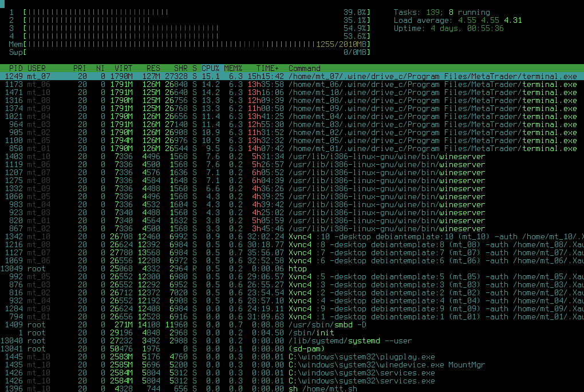Sort by the USER column header

coord(37,68)
